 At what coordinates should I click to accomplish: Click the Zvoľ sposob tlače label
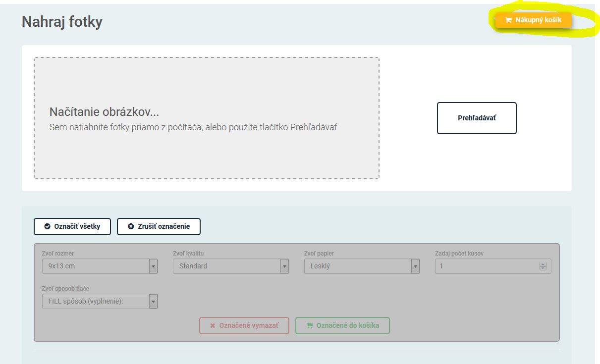(65, 289)
